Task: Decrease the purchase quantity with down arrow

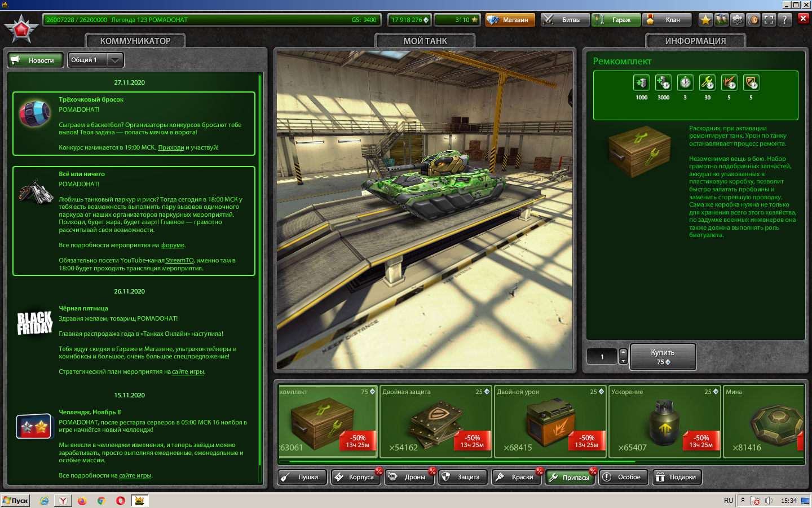Action: (x=623, y=361)
